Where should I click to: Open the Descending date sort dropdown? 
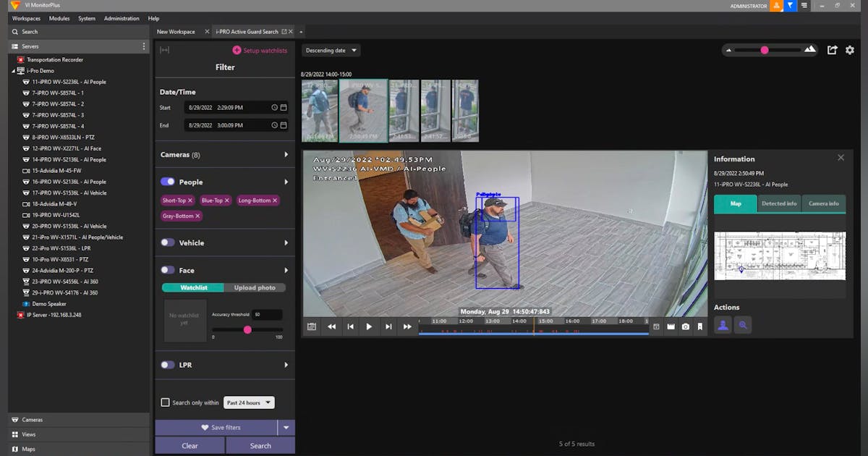[x=331, y=50]
